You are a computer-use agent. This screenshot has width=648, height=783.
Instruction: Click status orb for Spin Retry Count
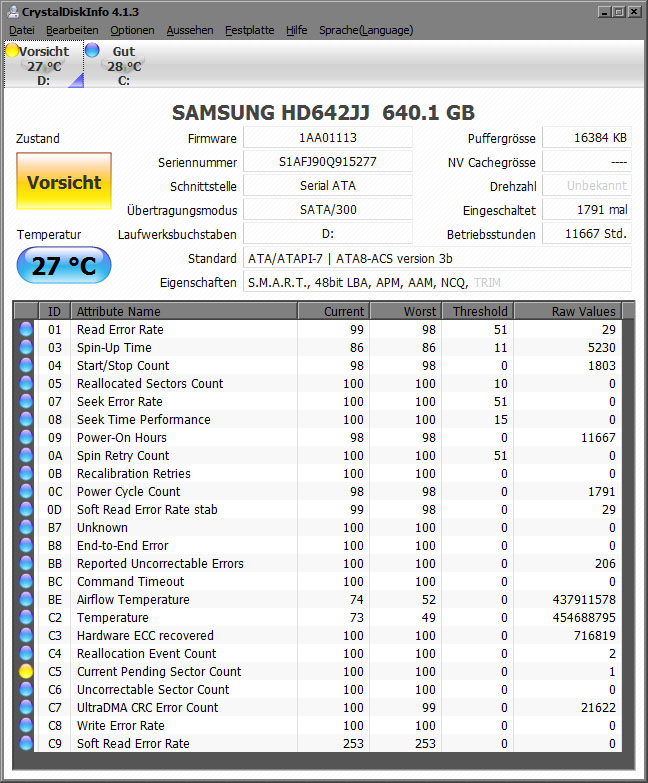point(25,455)
